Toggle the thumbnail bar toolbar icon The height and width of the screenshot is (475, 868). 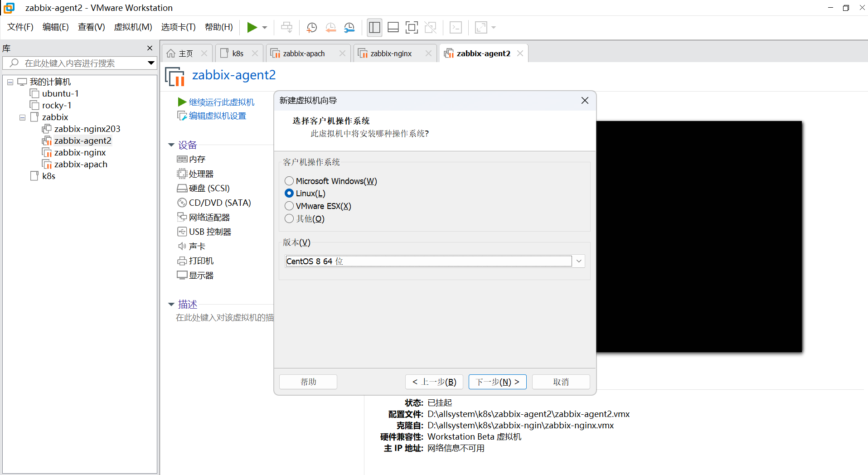tap(393, 28)
